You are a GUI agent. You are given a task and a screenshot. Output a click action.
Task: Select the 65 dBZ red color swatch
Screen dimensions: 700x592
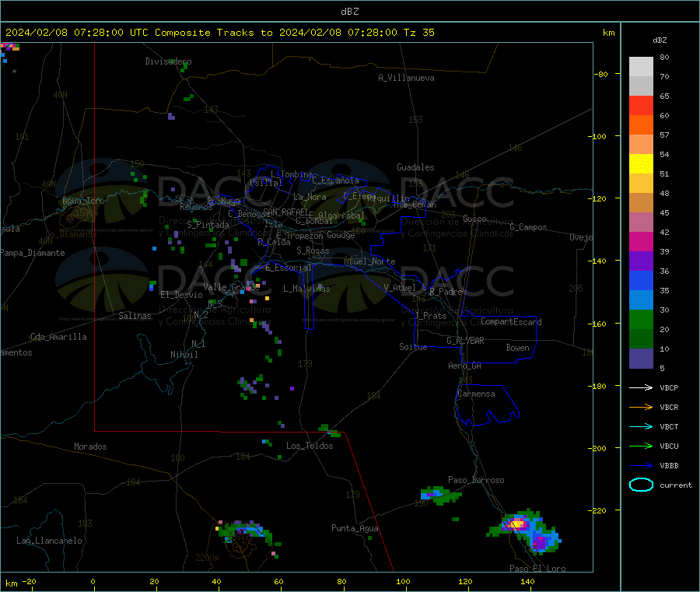(641, 105)
